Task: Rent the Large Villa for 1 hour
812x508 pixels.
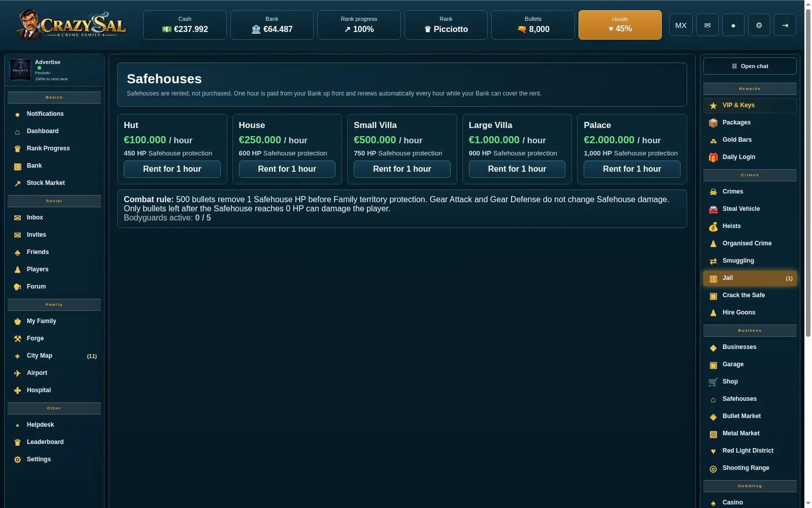Action: (x=517, y=169)
